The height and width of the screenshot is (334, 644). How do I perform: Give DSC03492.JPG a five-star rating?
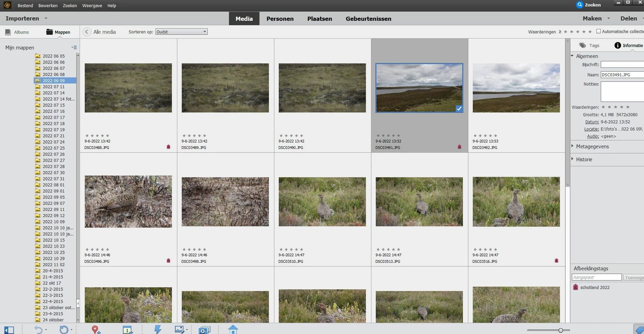(x=496, y=136)
